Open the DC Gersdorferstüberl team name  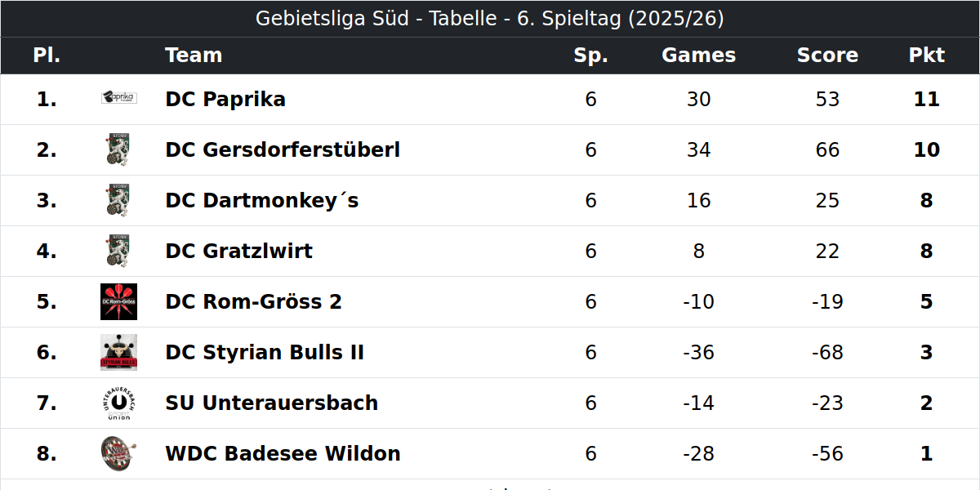283,150
